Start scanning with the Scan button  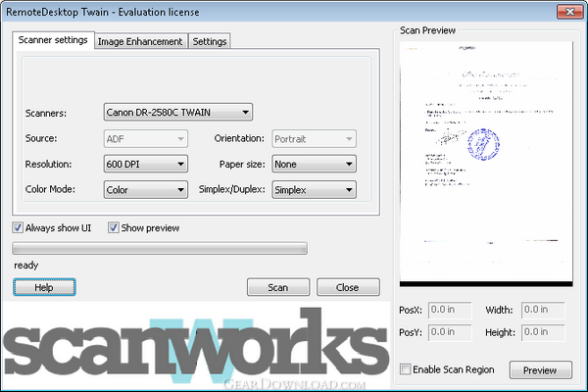(x=278, y=287)
